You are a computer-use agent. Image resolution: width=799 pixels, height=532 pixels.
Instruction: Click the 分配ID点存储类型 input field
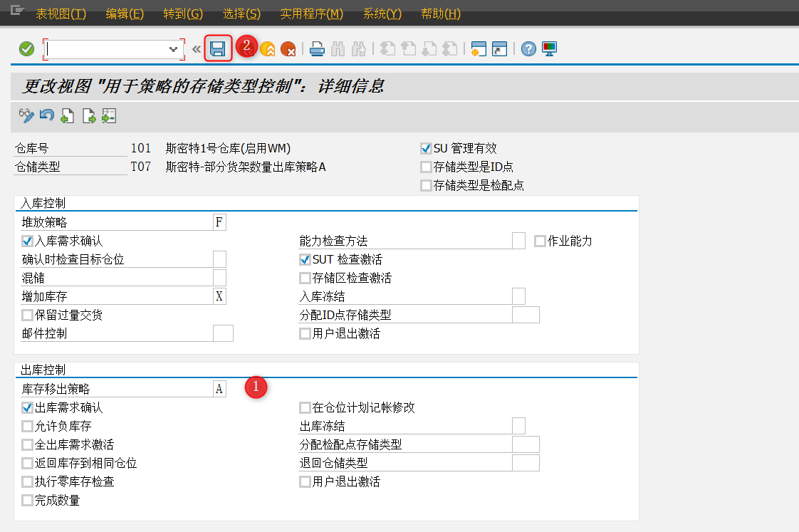pos(526,314)
